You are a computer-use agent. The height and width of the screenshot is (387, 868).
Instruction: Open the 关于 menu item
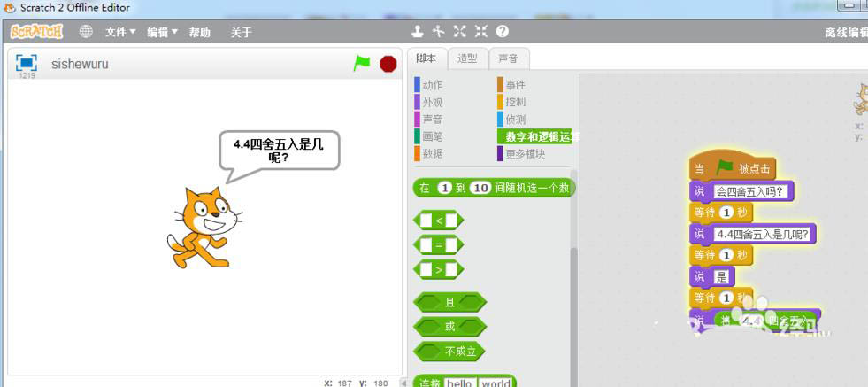[241, 32]
